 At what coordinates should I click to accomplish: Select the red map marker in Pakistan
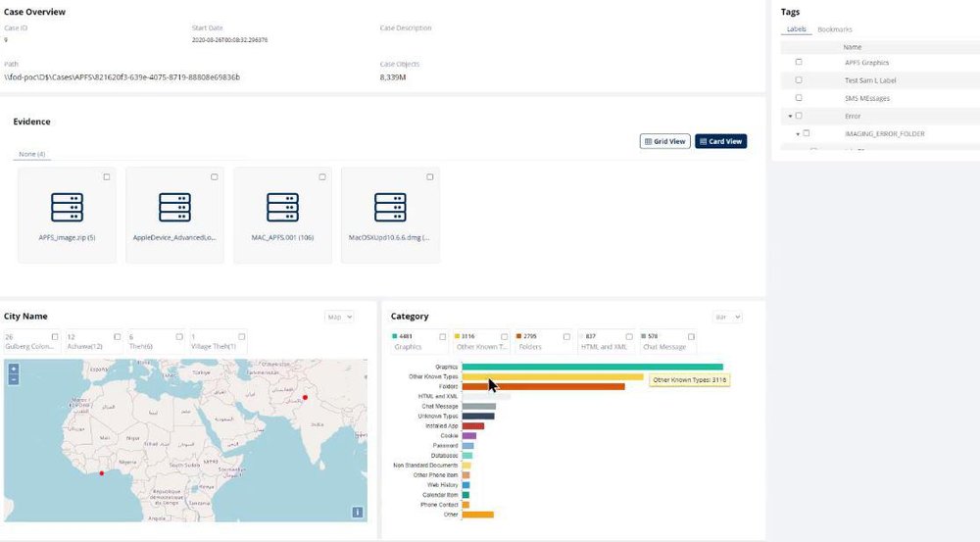point(305,398)
